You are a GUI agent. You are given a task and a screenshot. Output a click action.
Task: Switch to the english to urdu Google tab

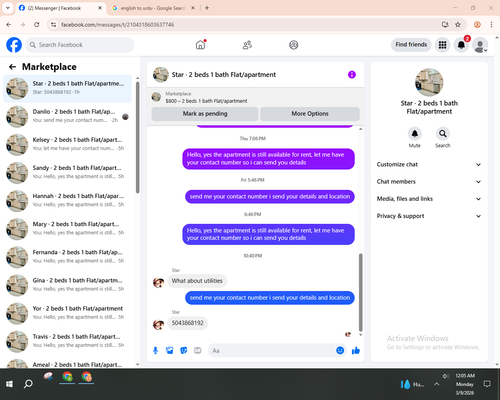153,8
